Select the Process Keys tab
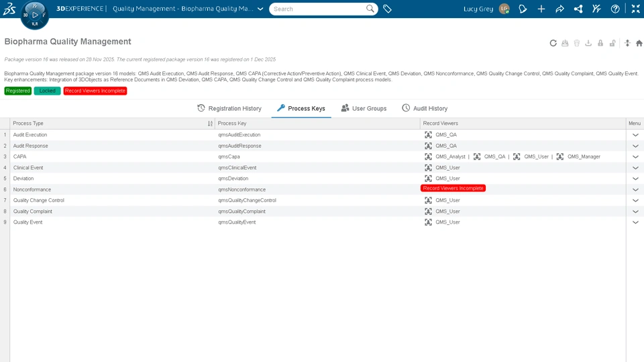The width and height of the screenshot is (644, 362). point(301,108)
